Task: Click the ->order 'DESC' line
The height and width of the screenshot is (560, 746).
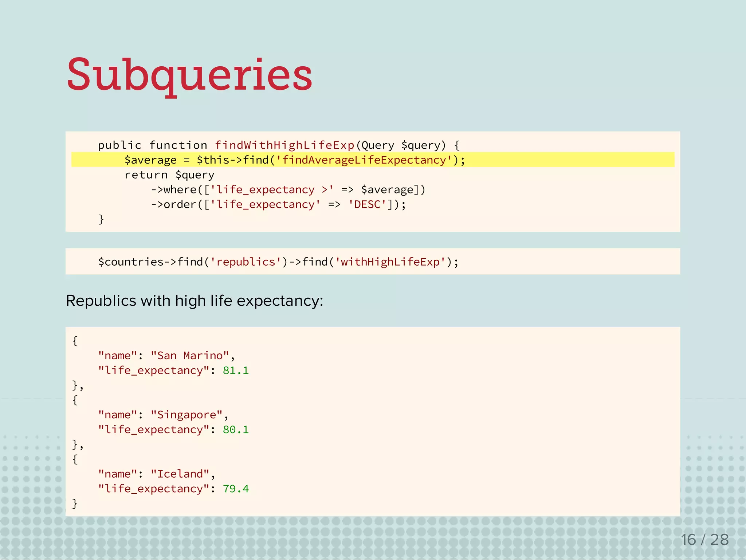Action: click(x=279, y=205)
